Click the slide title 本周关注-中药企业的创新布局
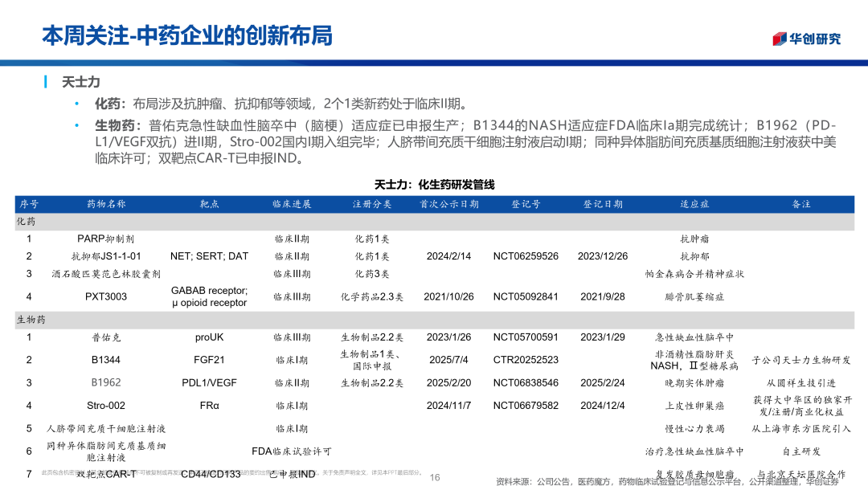 coord(187,35)
